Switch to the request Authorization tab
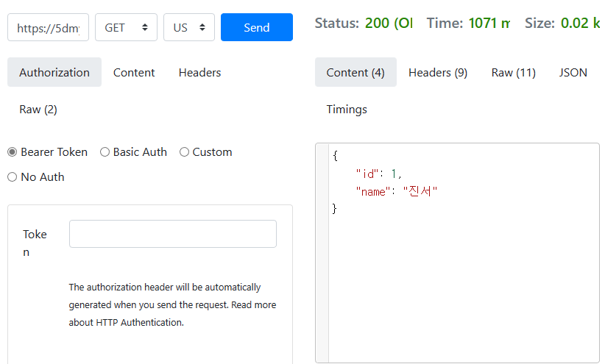Image resolution: width=605 pixels, height=364 pixels. [x=54, y=72]
